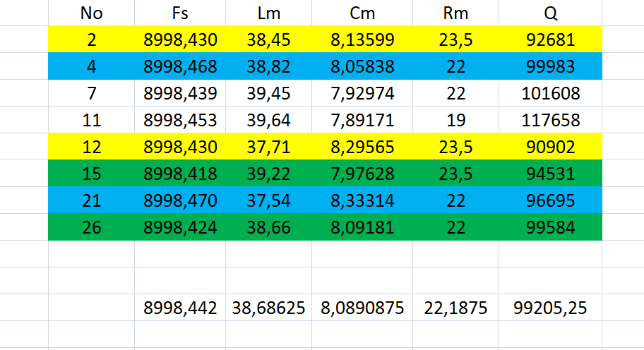Click Fs cell 8998,424
Screen dimensions: 644x350
click(x=180, y=227)
